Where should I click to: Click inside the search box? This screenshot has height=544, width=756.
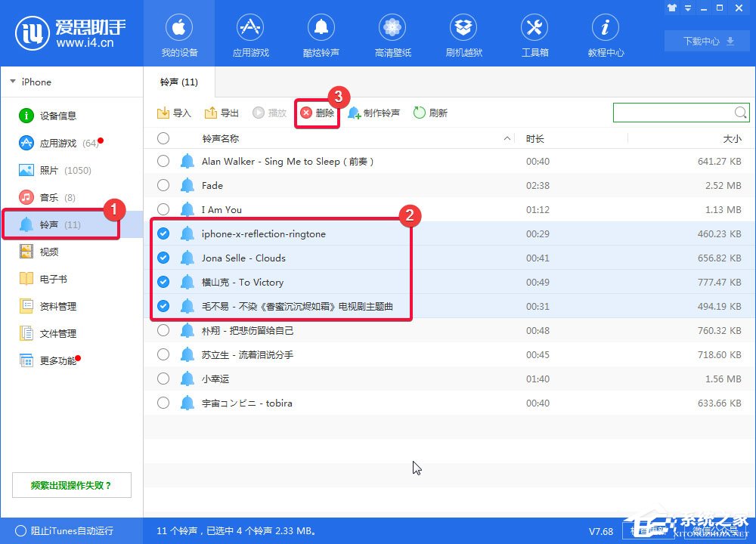[673, 112]
